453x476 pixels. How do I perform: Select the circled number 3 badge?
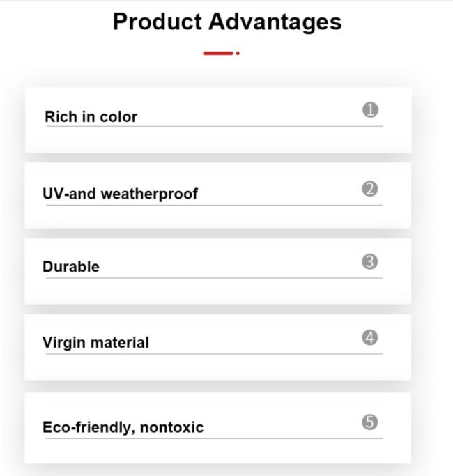(x=370, y=261)
